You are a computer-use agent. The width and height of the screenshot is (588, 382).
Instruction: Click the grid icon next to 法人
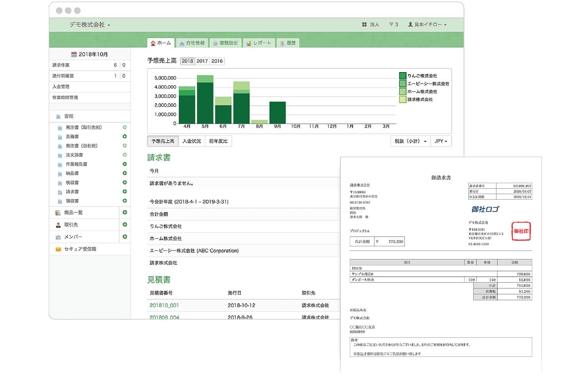click(365, 25)
